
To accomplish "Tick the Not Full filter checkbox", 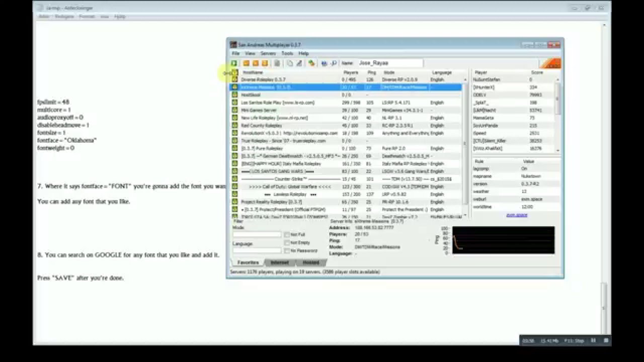I will (287, 235).
